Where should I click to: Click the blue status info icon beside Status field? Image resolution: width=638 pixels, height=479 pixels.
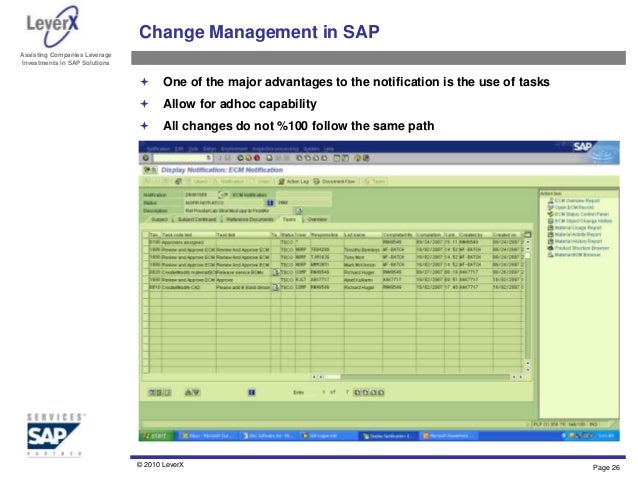(270, 202)
